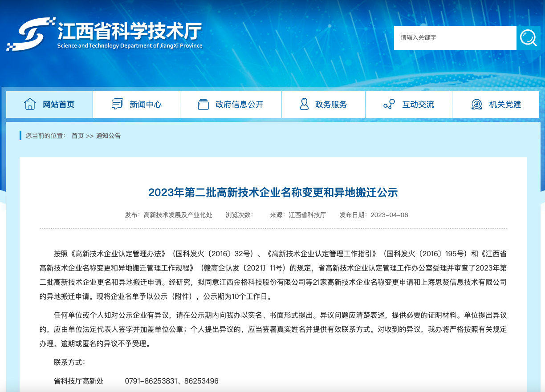This screenshot has width=545, height=392.
Task: Open the 政务服务 menu item
Action: coord(323,105)
